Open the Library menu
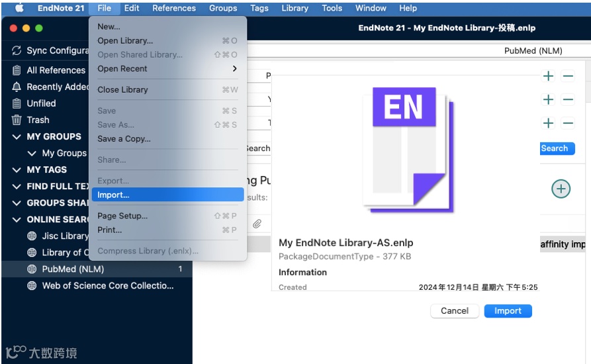Screen dimensions: 591x364 tap(295, 8)
